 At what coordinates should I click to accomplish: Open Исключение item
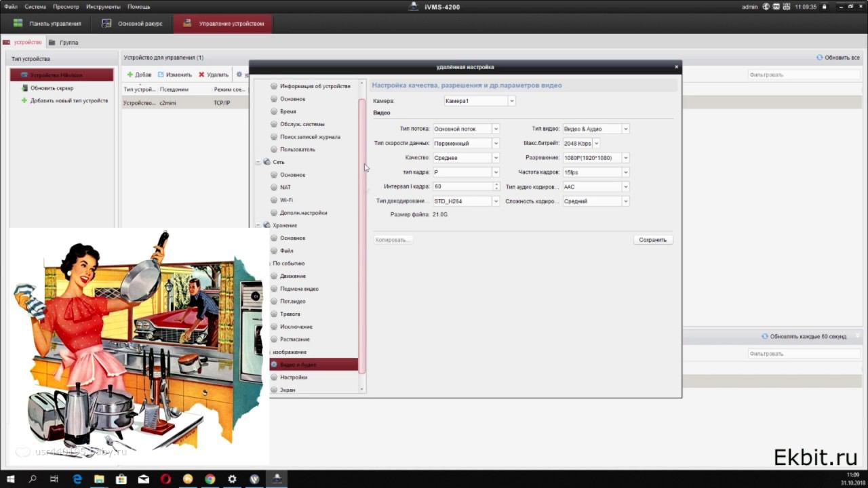[x=296, y=327]
